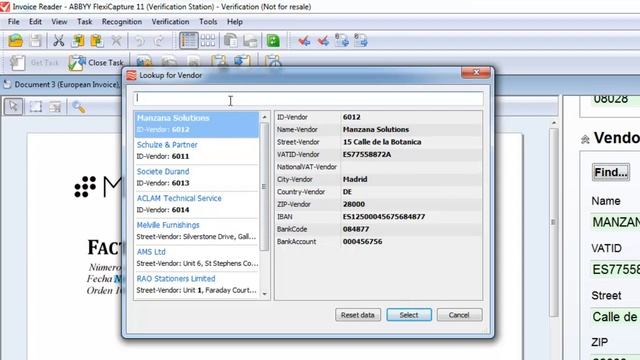Click the Select button
The height and width of the screenshot is (360, 640).
pyautogui.click(x=409, y=315)
